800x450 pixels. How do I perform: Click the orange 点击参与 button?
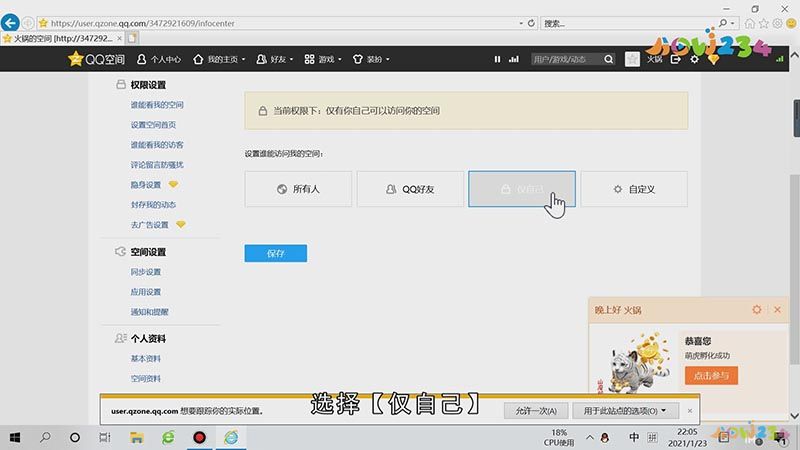(x=711, y=376)
